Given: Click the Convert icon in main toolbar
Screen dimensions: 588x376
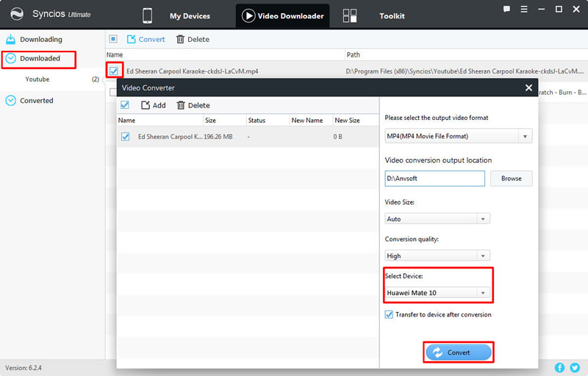Looking at the screenshot, I should click(132, 39).
